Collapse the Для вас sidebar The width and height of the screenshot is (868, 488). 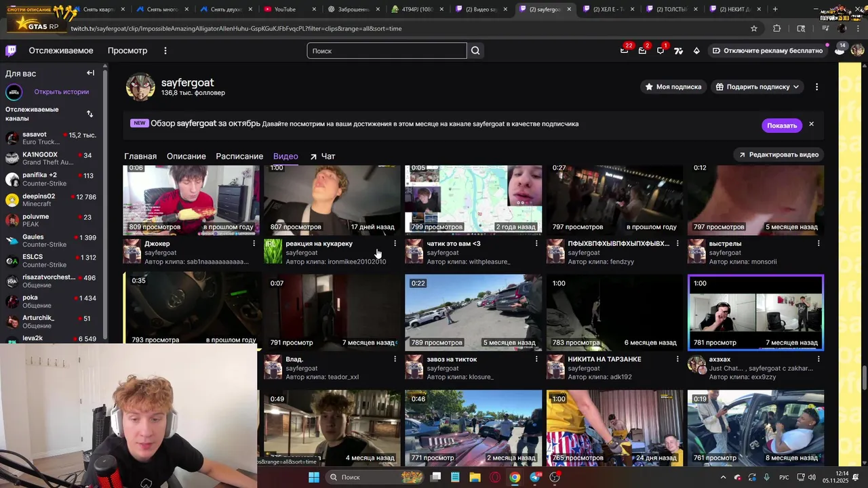[x=90, y=73]
